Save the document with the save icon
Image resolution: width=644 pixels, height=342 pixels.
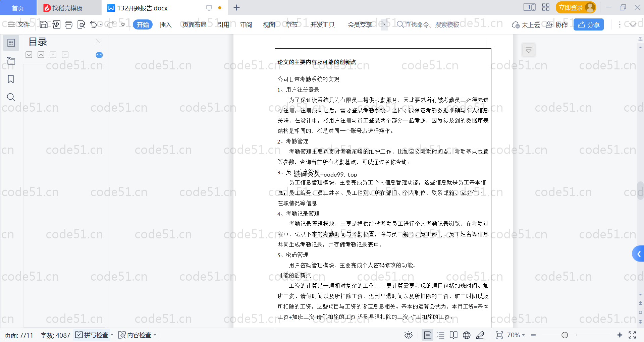point(43,24)
